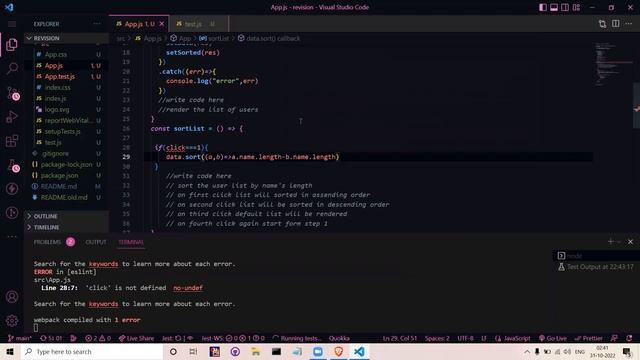Open the Thunder lightning bolt extension icon
Image resolution: width=640 pixels, height=360 pixels.
[12, 189]
